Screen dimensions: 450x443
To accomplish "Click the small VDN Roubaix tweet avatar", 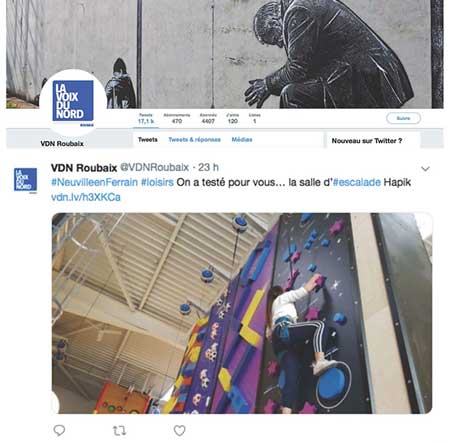I will click(26, 180).
